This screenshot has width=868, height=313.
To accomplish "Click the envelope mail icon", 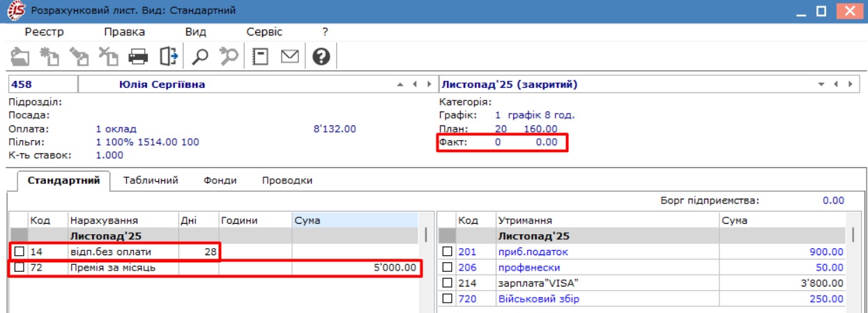I will 290,56.
